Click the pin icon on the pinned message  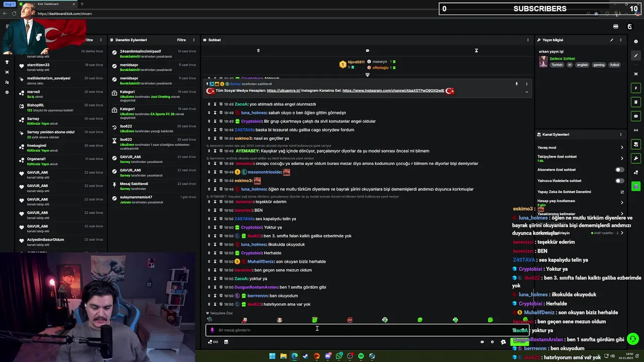point(516,84)
